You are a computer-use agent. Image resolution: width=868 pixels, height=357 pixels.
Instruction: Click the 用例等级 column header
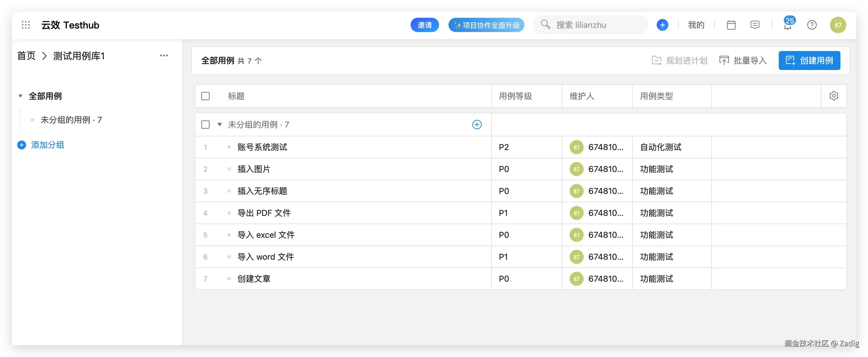click(x=515, y=96)
